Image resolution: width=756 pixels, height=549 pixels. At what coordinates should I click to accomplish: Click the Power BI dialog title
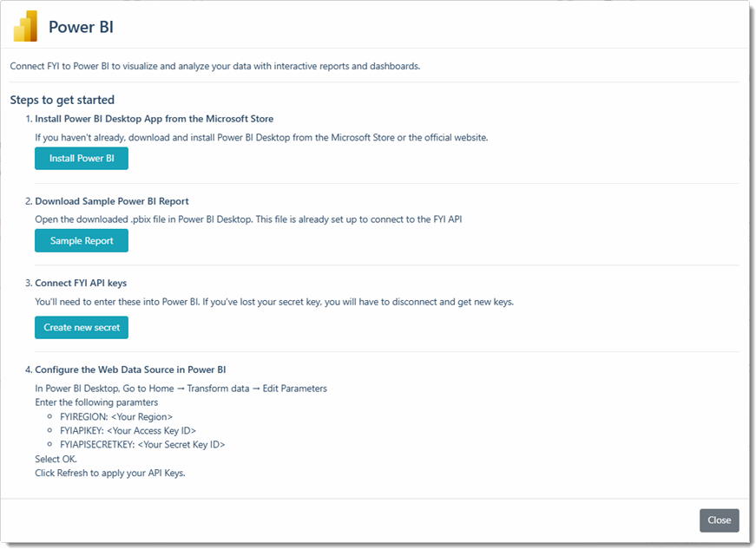coord(81,27)
